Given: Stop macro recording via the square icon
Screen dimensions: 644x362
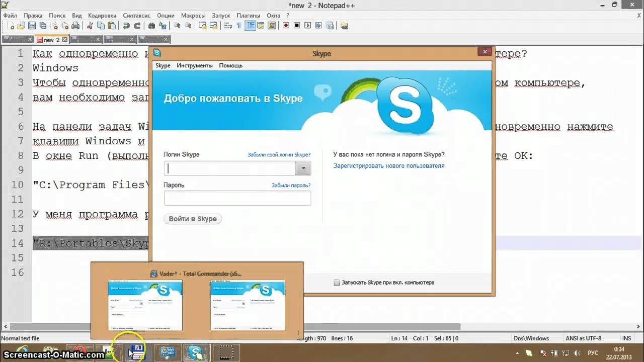Looking at the screenshot, I should tap(297, 25).
